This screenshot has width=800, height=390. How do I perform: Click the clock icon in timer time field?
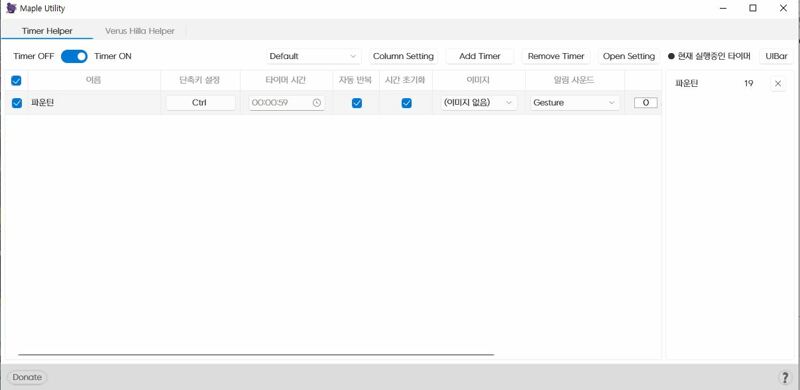click(x=317, y=103)
